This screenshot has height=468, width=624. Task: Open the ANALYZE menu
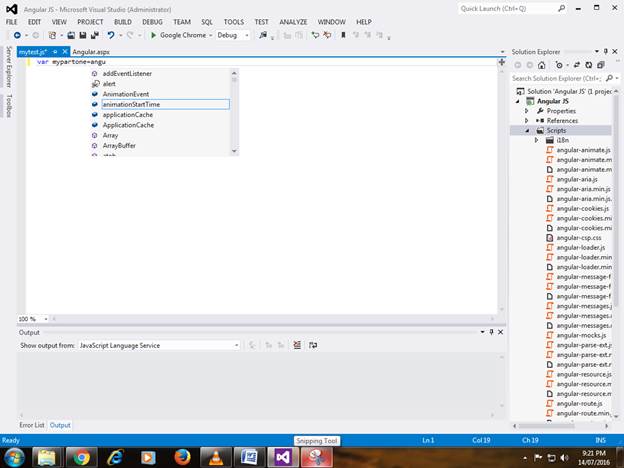tap(293, 22)
